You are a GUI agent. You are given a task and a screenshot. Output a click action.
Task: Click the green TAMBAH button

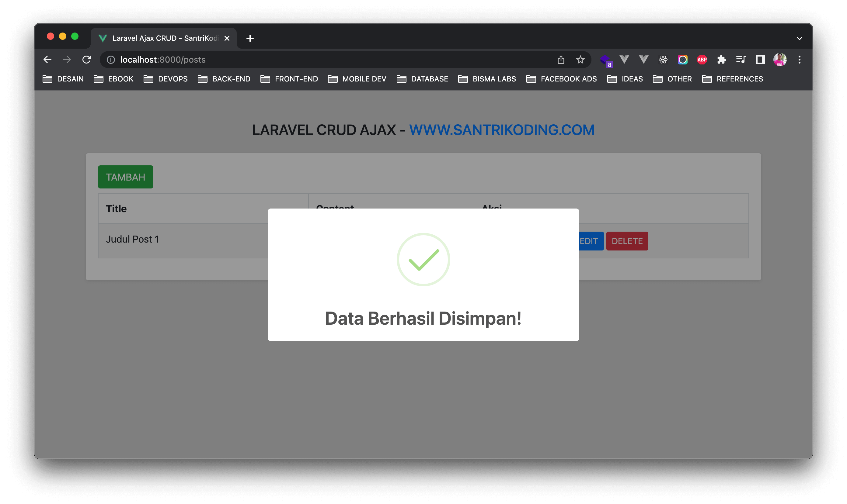click(125, 177)
